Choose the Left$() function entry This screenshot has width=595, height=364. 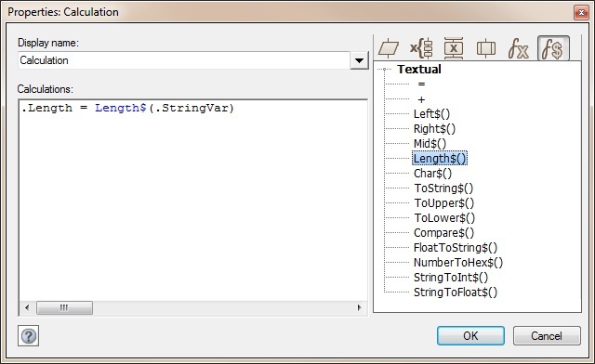tap(431, 113)
